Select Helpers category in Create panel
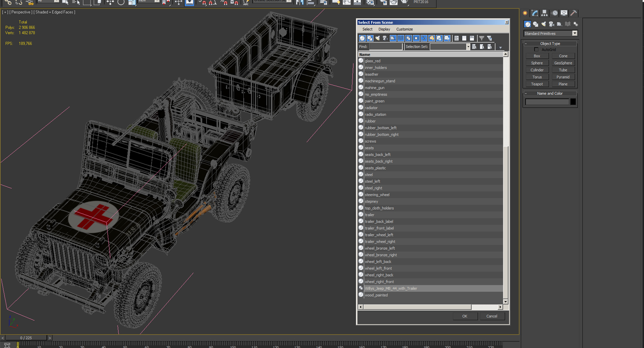The height and width of the screenshot is (348, 644). pos(560,24)
